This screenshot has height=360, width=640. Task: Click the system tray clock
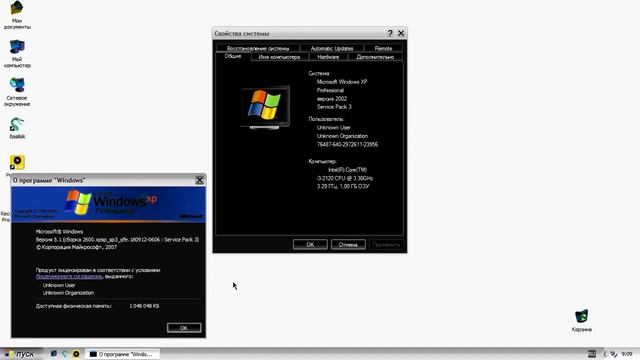coord(627,354)
